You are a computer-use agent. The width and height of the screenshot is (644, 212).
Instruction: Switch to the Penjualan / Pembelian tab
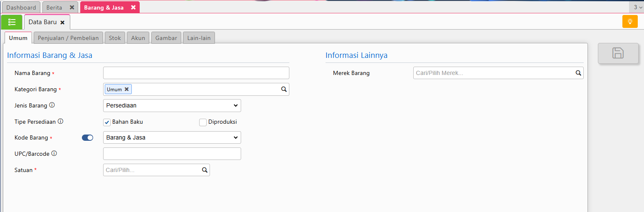[x=68, y=38]
